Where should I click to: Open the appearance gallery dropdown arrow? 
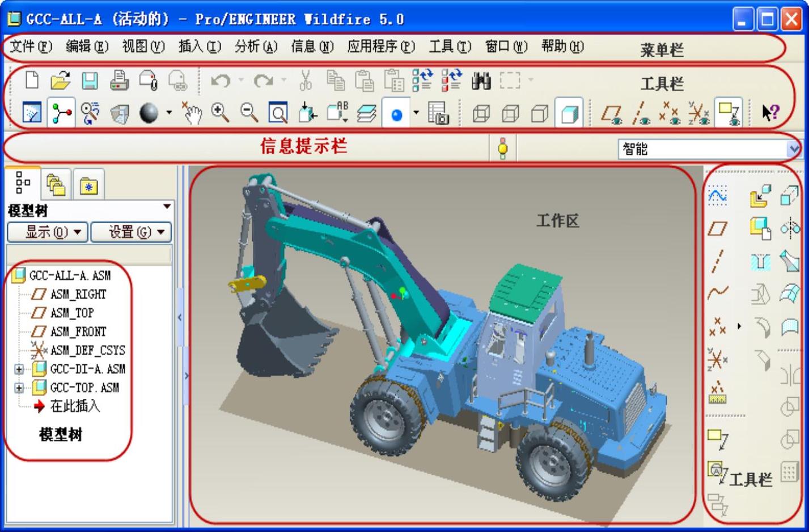(169, 113)
